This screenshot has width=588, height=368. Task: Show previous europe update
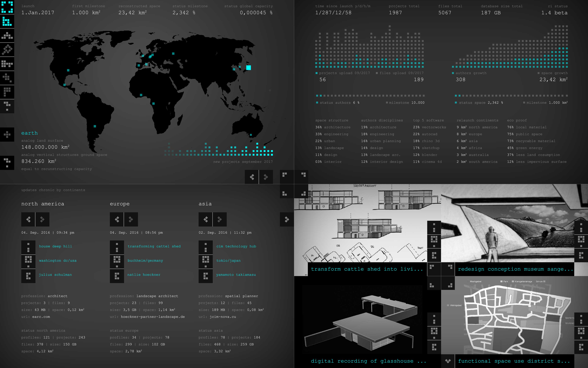117,219
